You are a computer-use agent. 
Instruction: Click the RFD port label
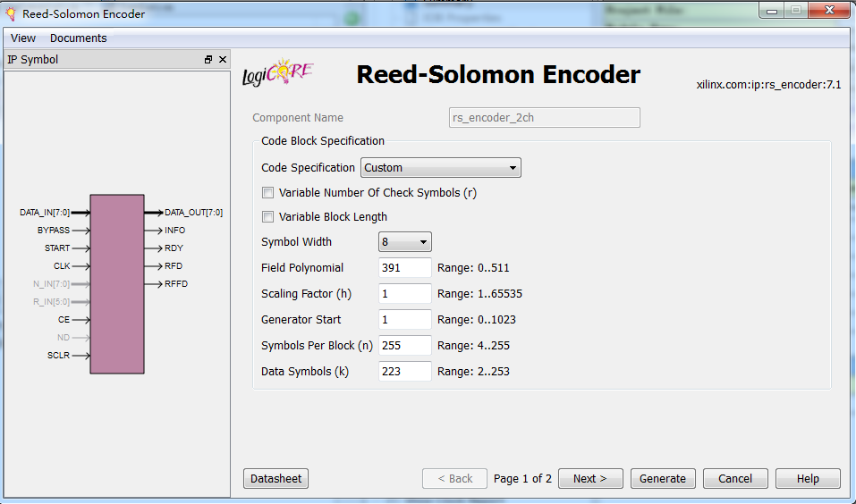[x=174, y=266]
